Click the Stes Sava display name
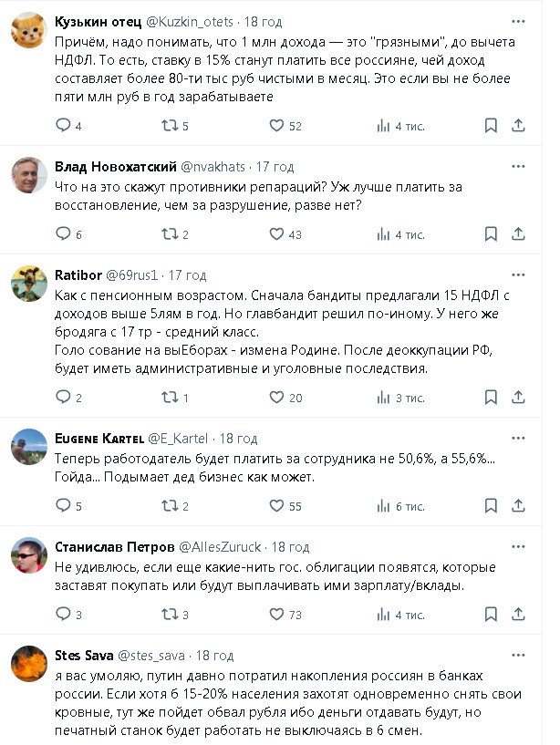This screenshot has width=560, height=745. click(x=85, y=655)
